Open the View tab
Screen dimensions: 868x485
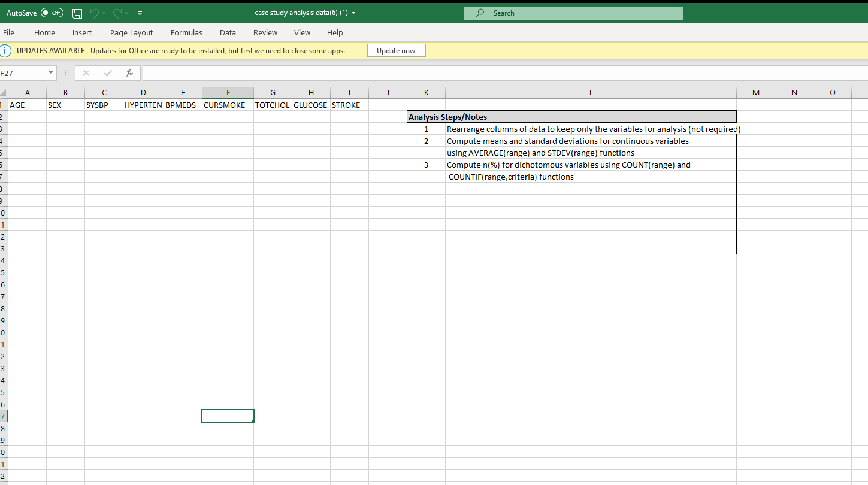click(x=302, y=33)
